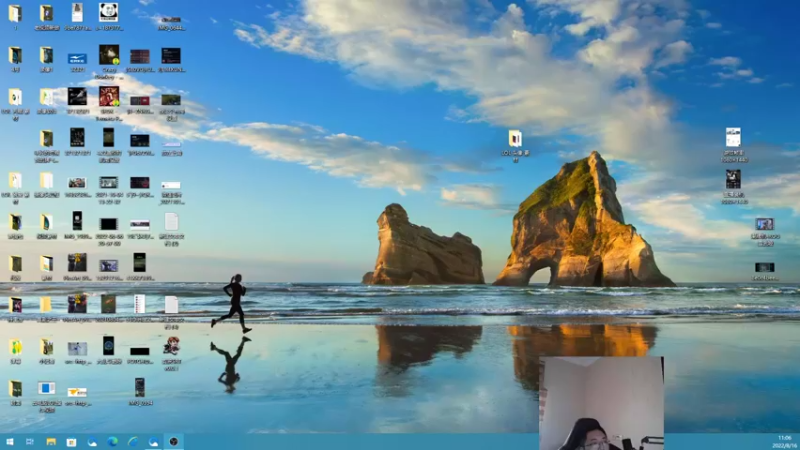Select the orange logo image thumbnail
The width and height of the screenshot is (800, 450).
(77, 392)
